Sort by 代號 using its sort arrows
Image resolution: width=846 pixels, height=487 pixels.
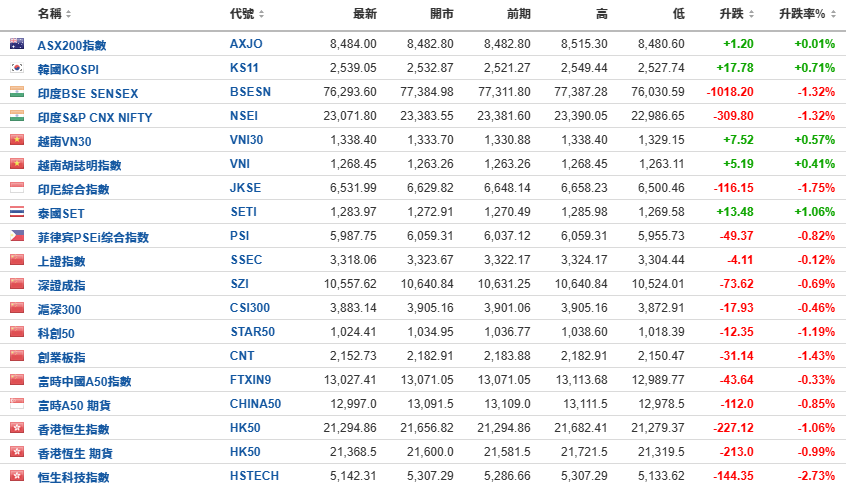coord(262,14)
